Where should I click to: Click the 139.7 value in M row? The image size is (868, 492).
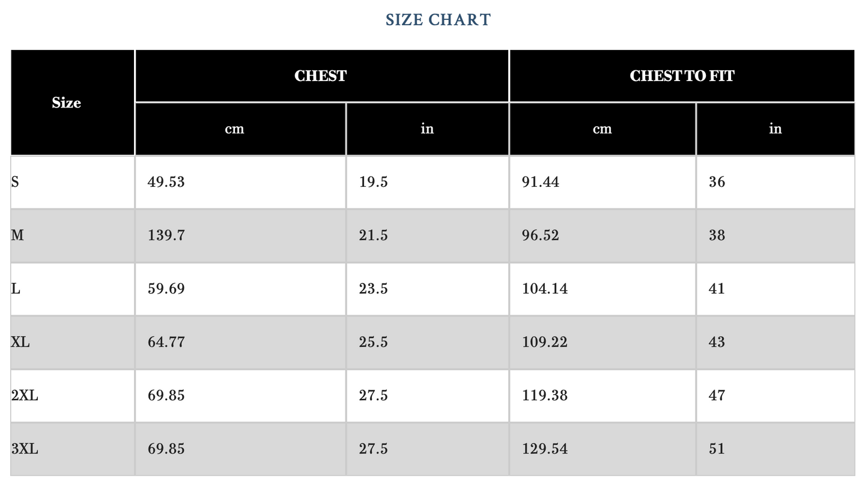[x=166, y=235]
